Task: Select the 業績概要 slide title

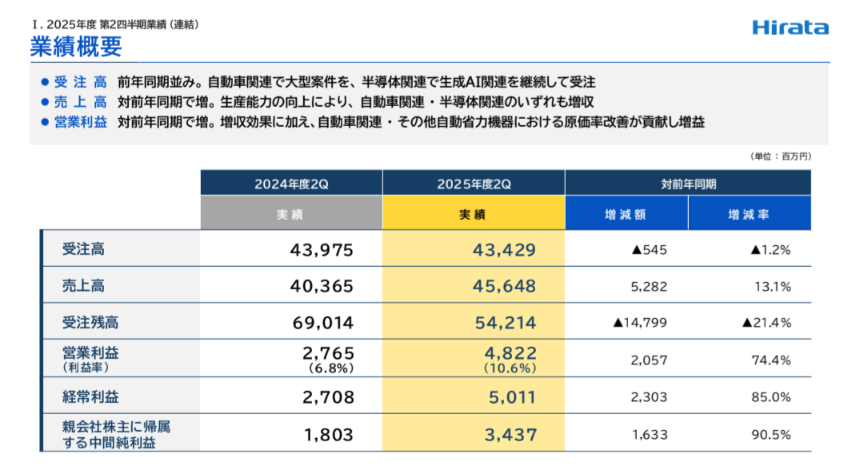Action: point(75,46)
